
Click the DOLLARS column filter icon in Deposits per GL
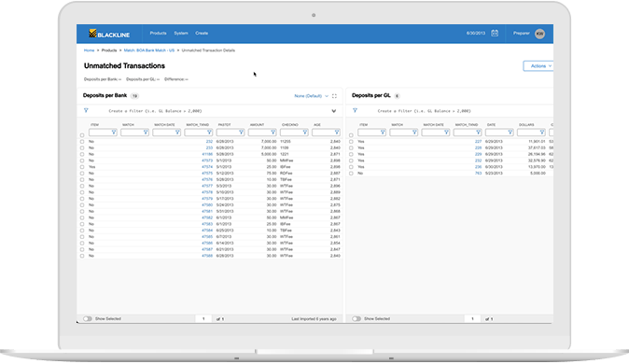[542, 132]
